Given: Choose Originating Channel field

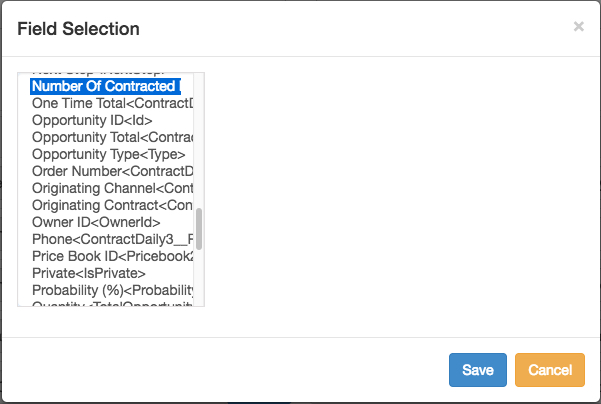Looking at the screenshot, I should click(x=112, y=189).
